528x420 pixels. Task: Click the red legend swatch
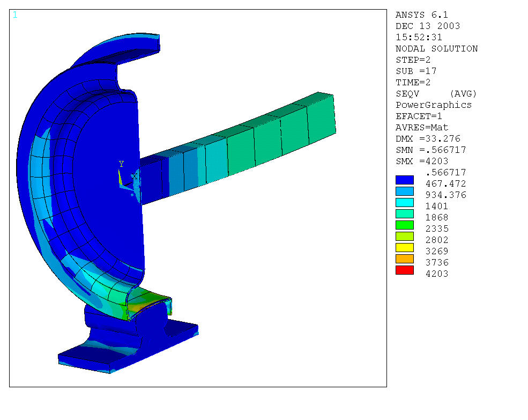(404, 270)
